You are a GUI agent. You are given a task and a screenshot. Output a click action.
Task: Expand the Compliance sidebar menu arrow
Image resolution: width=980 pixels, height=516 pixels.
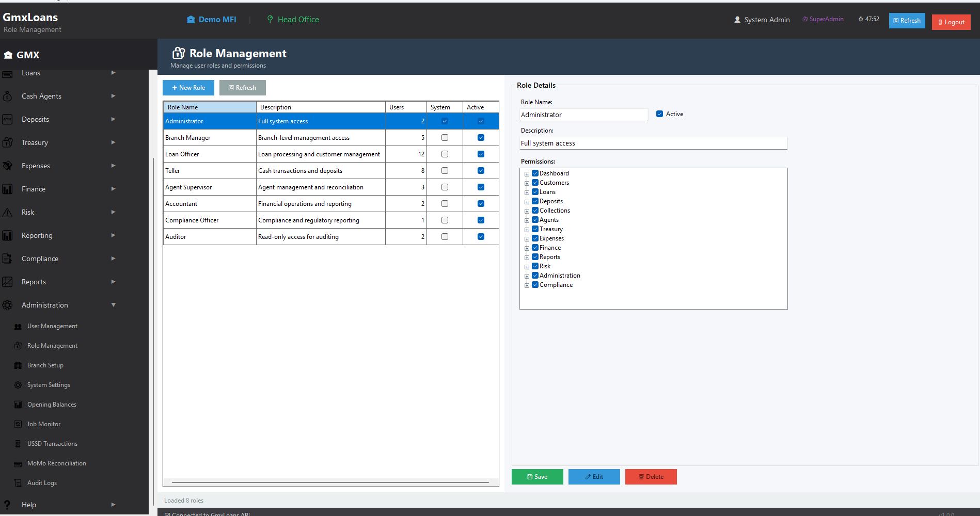[113, 259]
